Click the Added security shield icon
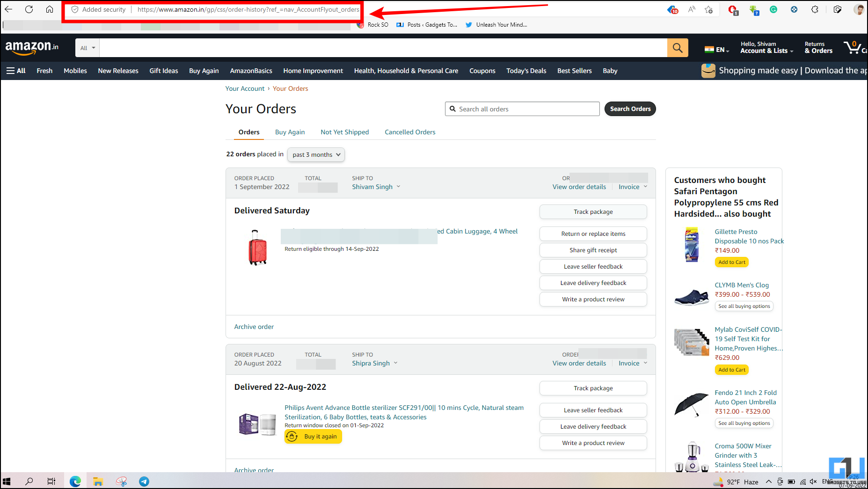The image size is (868, 489). [74, 9]
